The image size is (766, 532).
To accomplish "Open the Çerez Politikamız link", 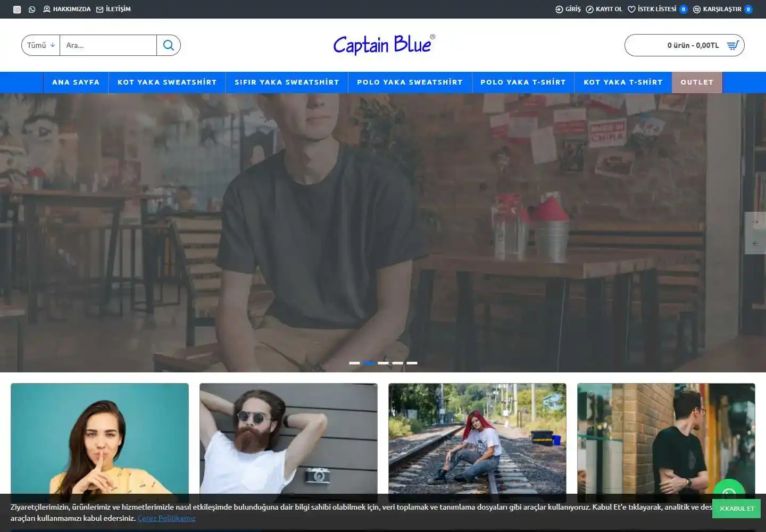I will coord(166,518).
